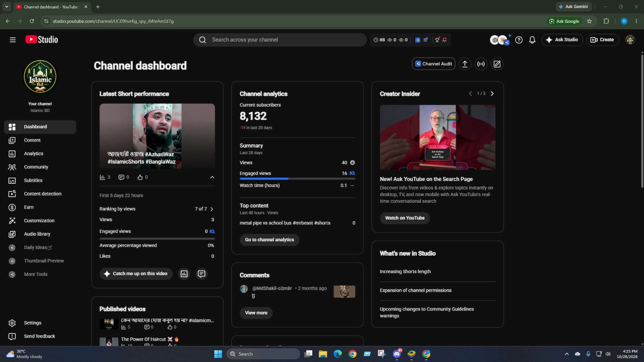Open Chrome extensions puzzle icon

click(x=606, y=21)
